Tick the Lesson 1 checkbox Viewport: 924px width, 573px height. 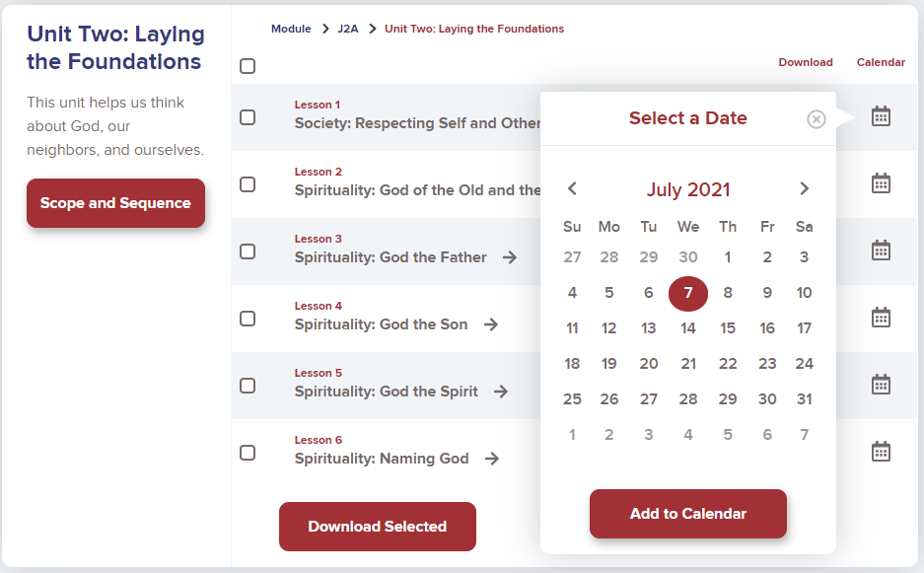pos(248,117)
